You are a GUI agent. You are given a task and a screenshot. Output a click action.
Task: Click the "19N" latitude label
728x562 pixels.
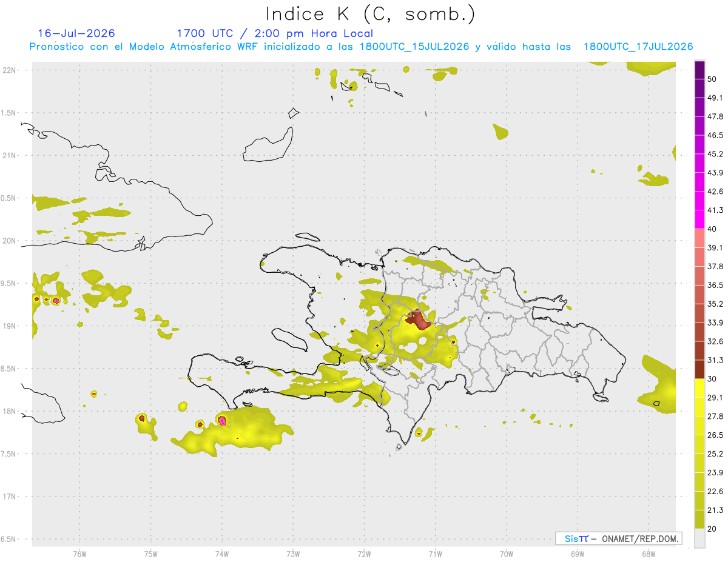click(x=9, y=326)
